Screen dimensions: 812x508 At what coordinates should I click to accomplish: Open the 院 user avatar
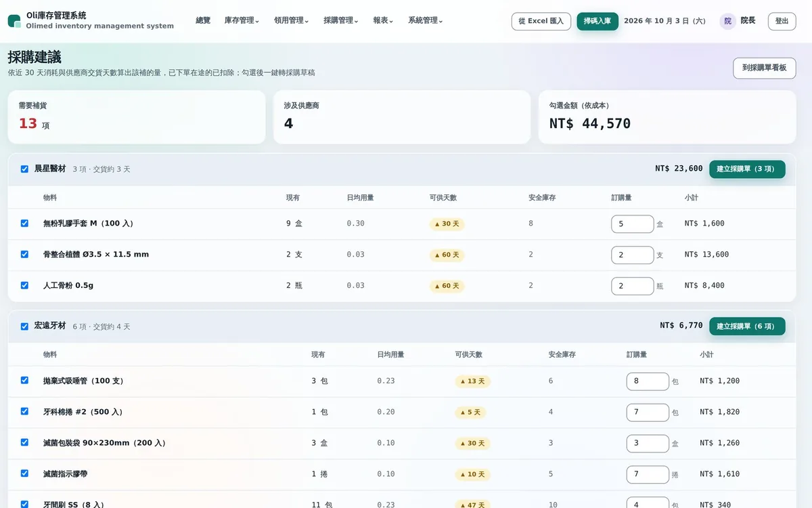tap(727, 21)
